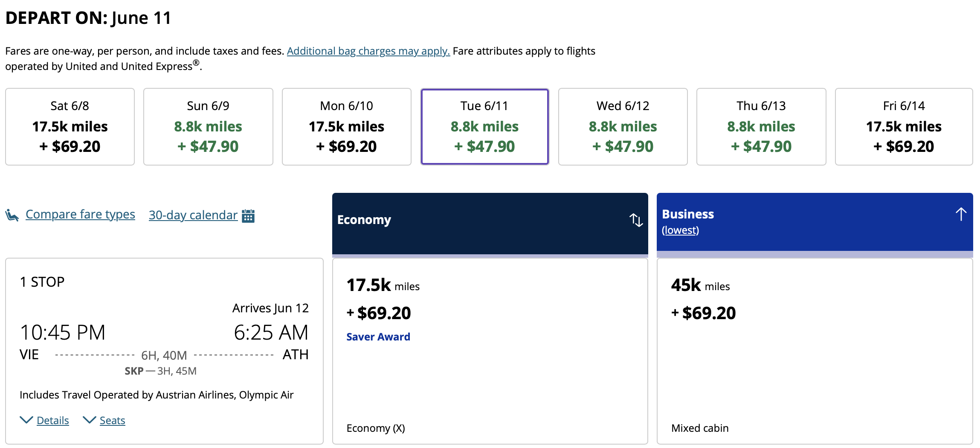Select the Fri 6/14 date tab
Viewport: 980px width, 448px height.
(904, 127)
